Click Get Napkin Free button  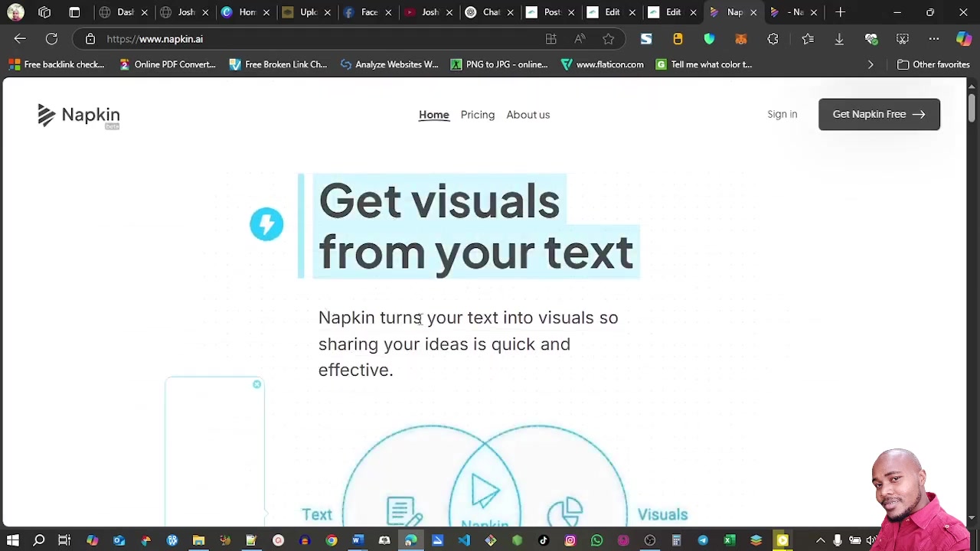click(x=879, y=114)
